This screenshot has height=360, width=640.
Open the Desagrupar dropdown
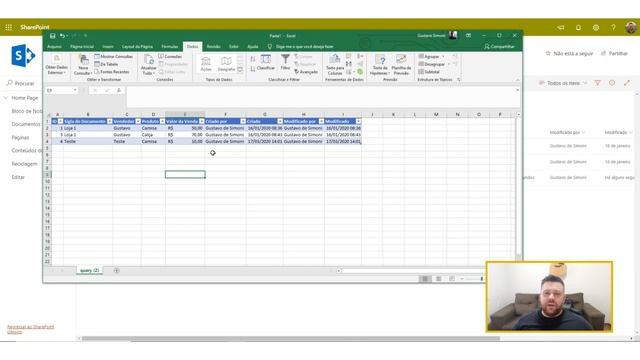click(x=449, y=64)
